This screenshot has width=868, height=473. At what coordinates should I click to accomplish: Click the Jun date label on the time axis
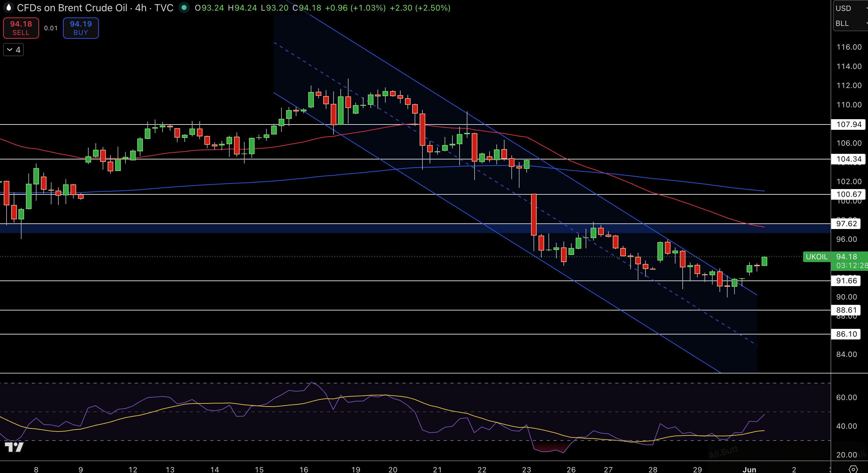tap(749, 469)
